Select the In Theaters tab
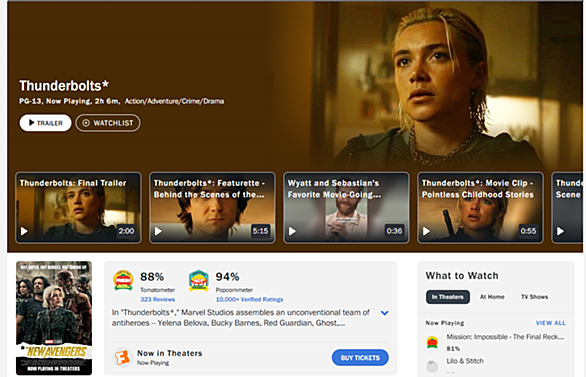The height and width of the screenshot is (377, 586). click(x=448, y=297)
